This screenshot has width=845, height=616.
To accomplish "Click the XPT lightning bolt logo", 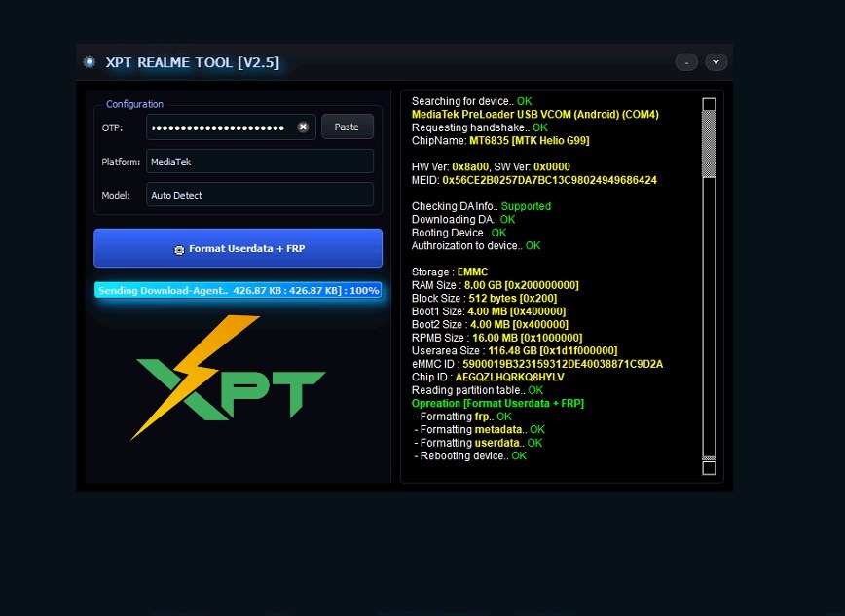I will [x=230, y=378].
